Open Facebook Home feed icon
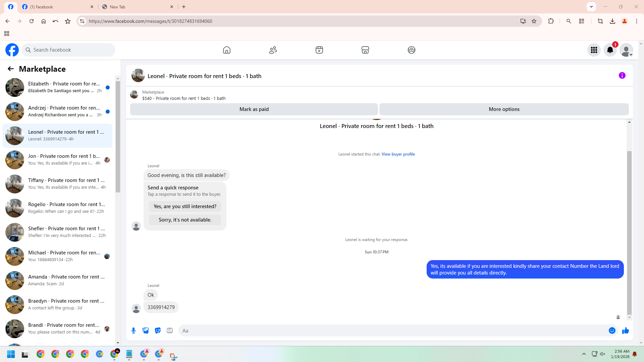Viewport: 644px width, 362px height. (227, 50)
